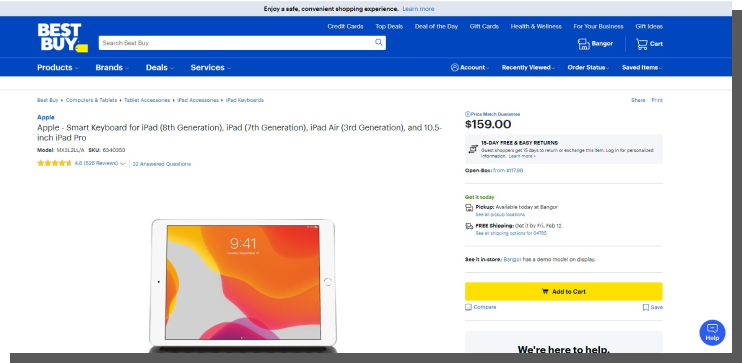Click the star rating icons
Image resolution: width=742 pixels, height=363 pixels.
click(x=54, y=163)
